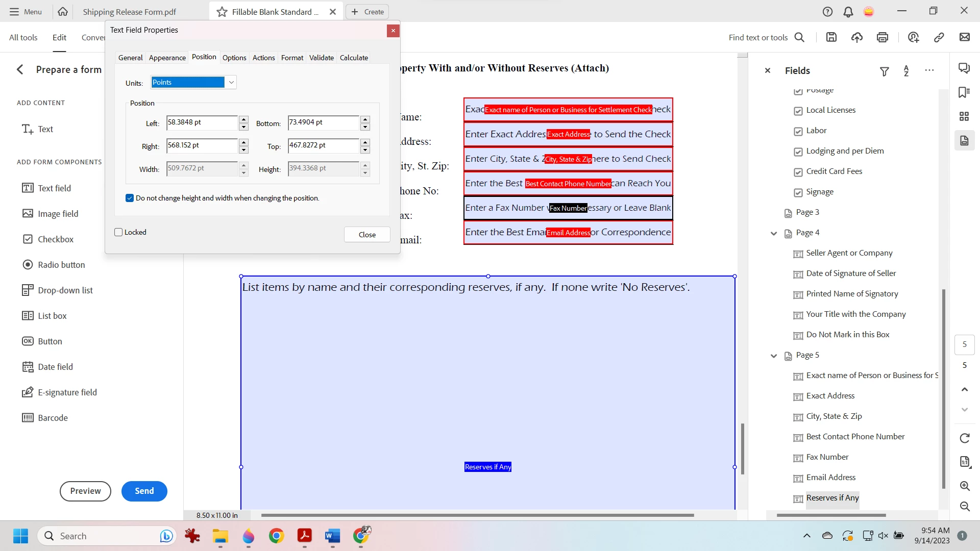The image size is (980, 551).
Task: Open the comments panel icon
Action: click(964, 68)
